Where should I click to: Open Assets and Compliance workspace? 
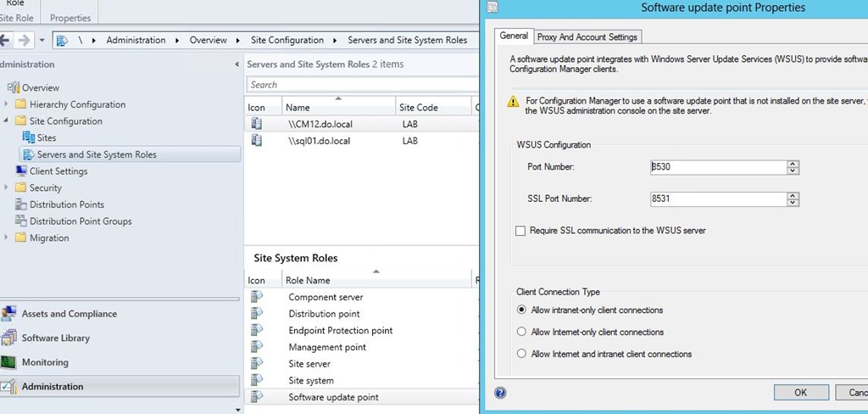click(120, 314)
